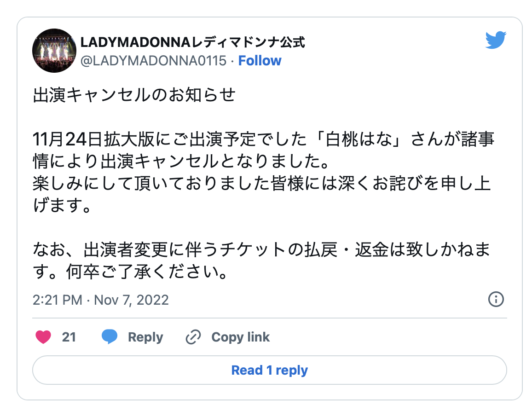Like the tweet with the heart icon
The height and width of the screenshot is (417, 532).
pos(43,337)
